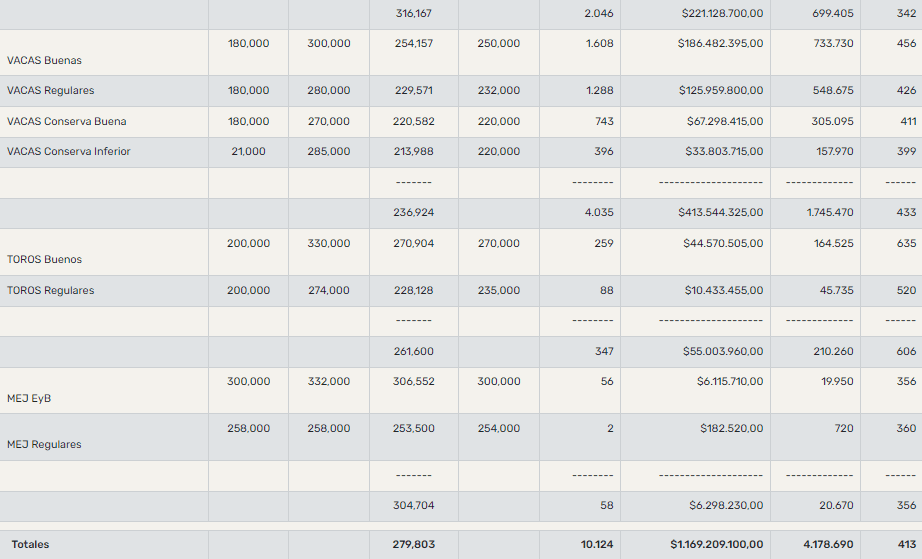The width and height of the screenshot is (922, 559).
Task: Click the 4.035 subtotal cell
Action: point(599,213)
